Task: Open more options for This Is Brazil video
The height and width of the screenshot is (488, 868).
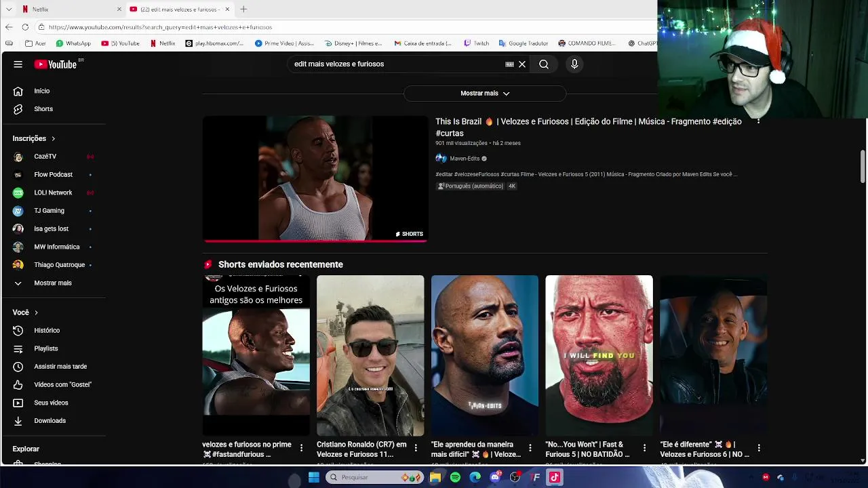Action: click(758, 121)
